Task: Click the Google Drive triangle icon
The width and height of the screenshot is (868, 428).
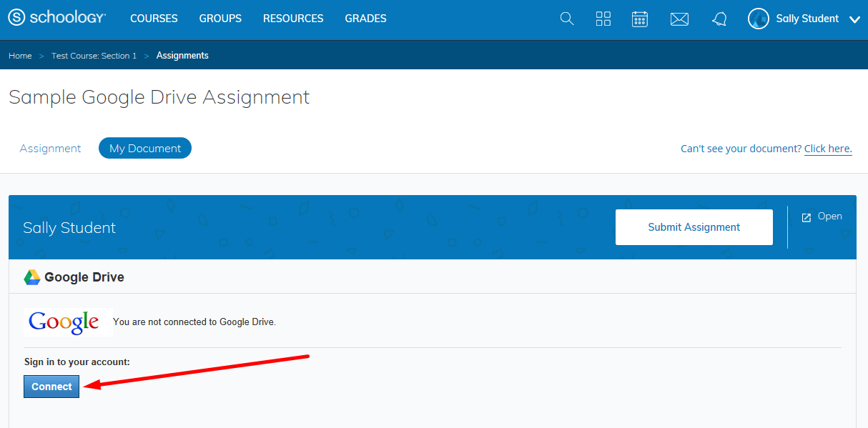Action: tap(31, 277)
